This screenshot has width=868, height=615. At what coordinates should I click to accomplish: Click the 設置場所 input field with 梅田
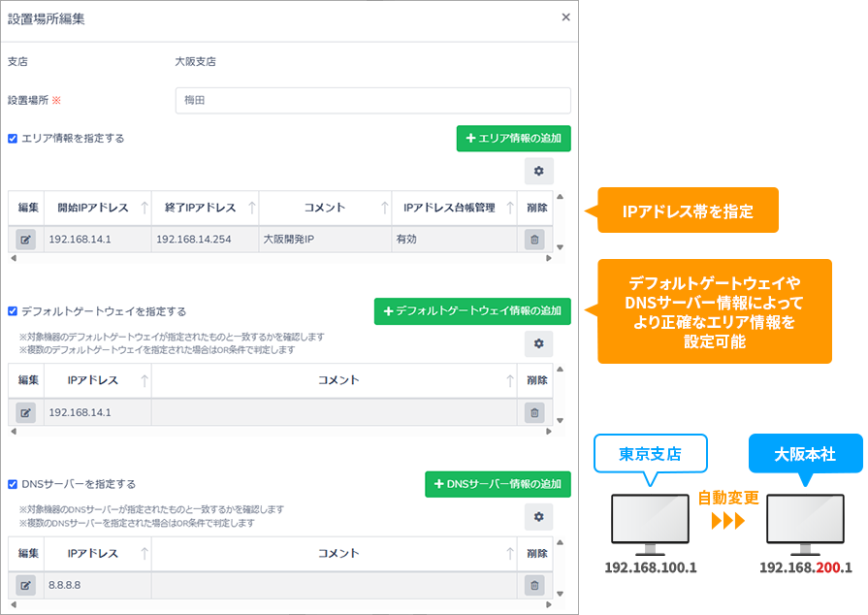[x=372, y=100]
